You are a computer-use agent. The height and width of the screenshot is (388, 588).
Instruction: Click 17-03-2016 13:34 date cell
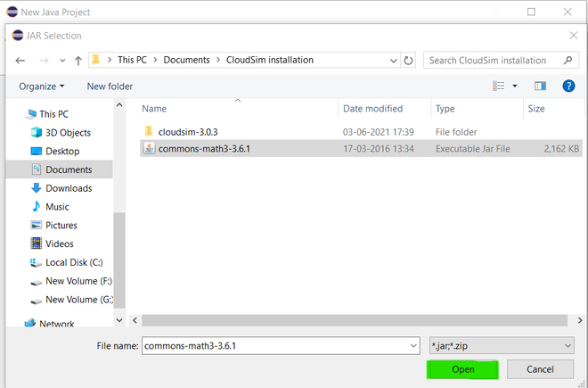click(379, 149)
